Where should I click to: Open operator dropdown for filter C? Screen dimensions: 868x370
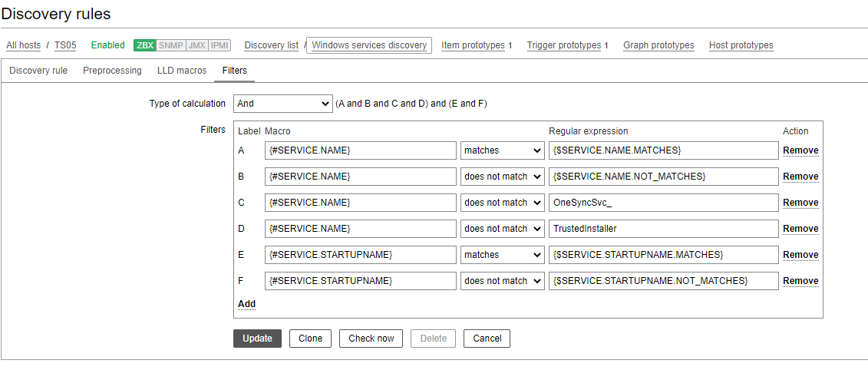(503, 203)
